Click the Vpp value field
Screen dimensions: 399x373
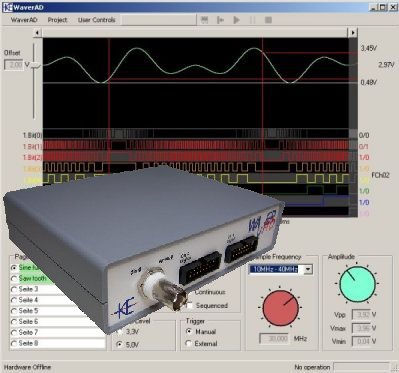[361, 315]
